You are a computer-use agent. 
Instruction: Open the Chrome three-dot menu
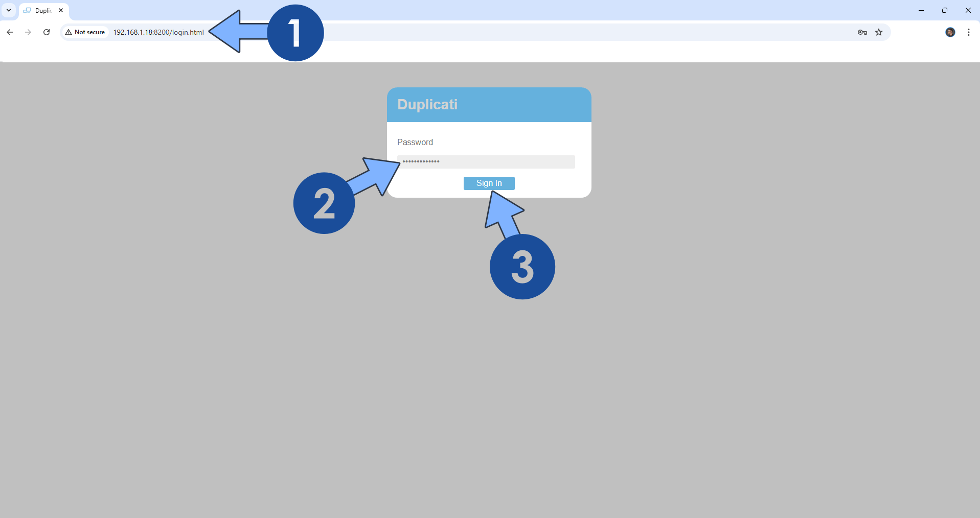969,32
